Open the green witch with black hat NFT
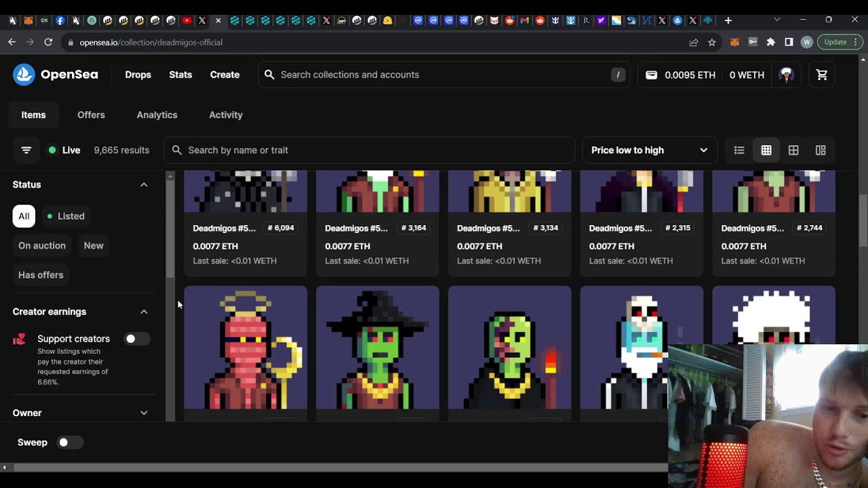 378,348
